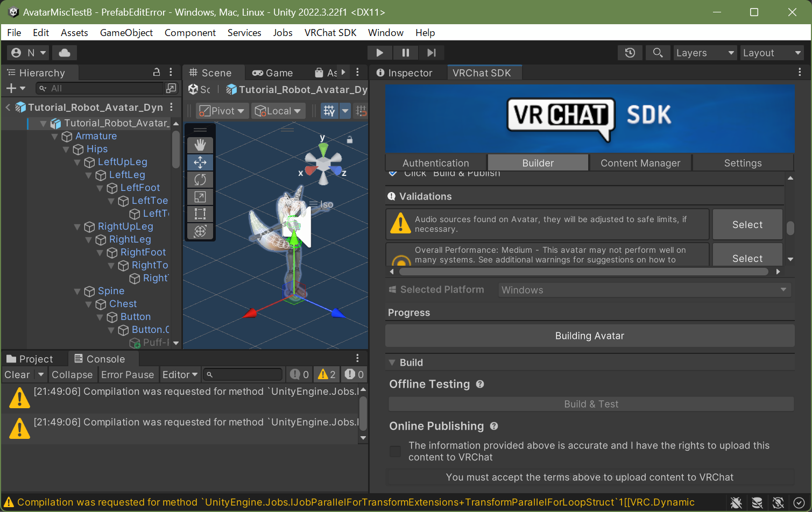Go back from prefab with arrow

tap(8, 107)
